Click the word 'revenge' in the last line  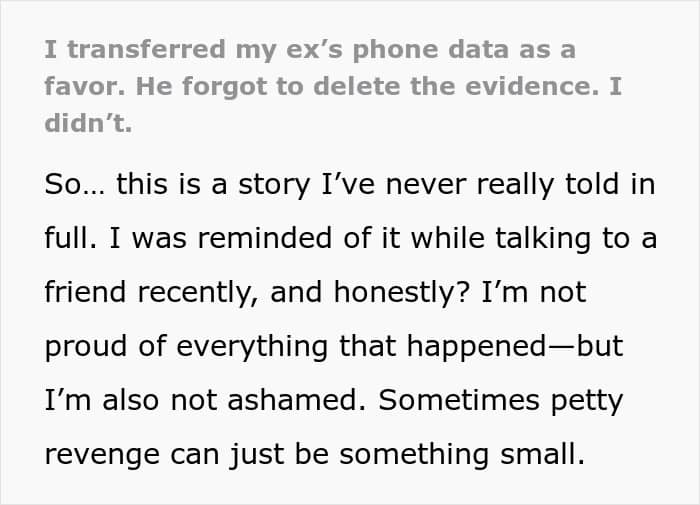coord(102,455)
